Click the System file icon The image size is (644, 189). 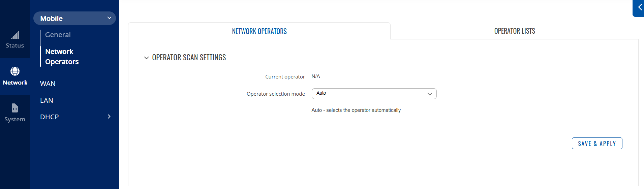point(15,108)
